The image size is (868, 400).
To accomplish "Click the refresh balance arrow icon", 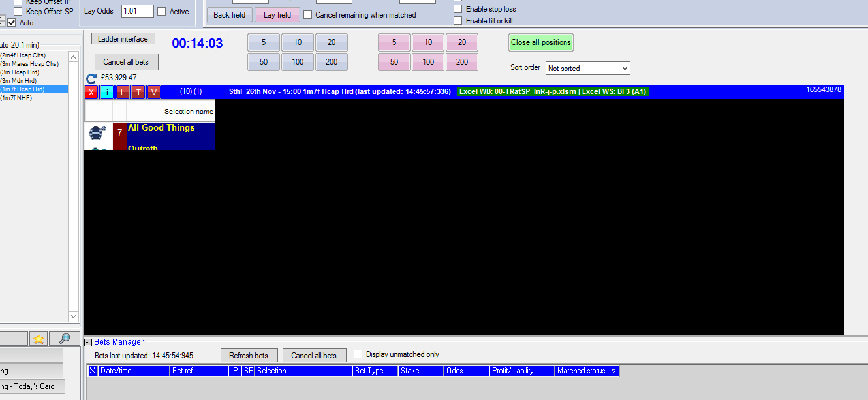I will [x=91, y=78].
